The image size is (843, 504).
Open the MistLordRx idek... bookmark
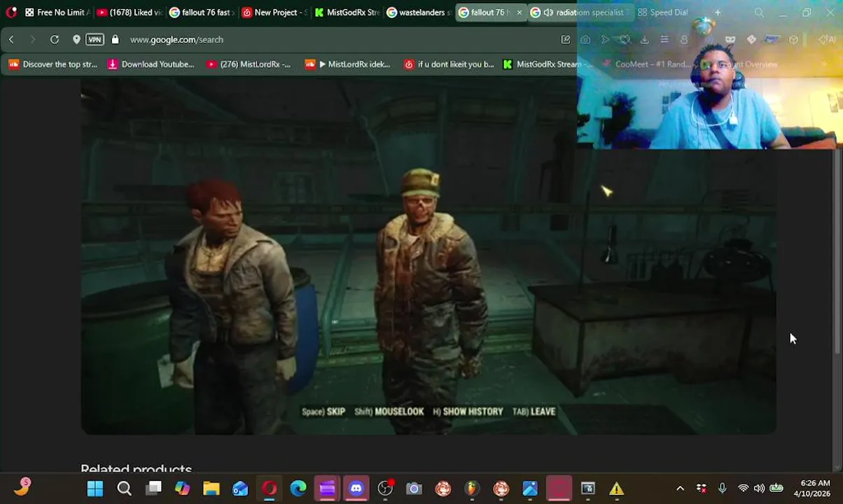tap(348, 64)
